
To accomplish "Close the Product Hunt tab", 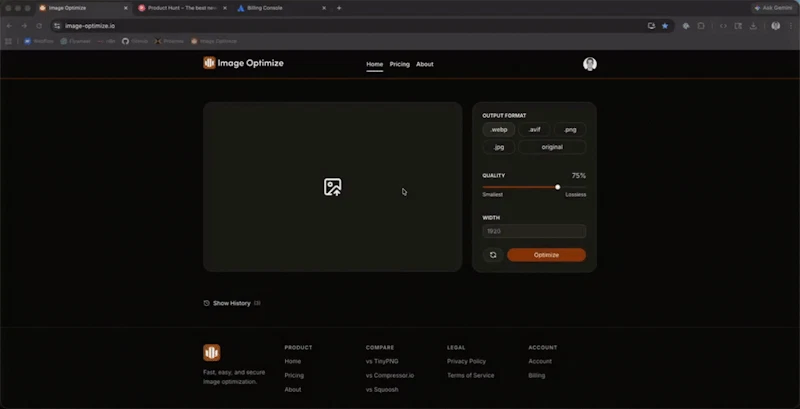I will 225,8.
